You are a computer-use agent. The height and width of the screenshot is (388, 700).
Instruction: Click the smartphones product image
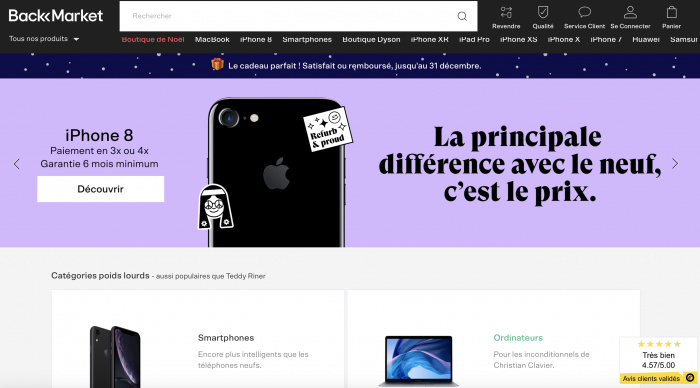115,357
